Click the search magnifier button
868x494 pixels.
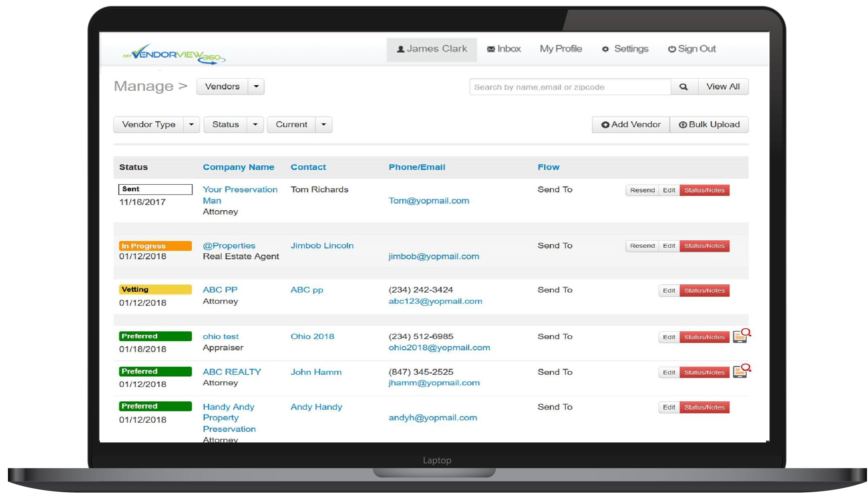pos(684,87)
